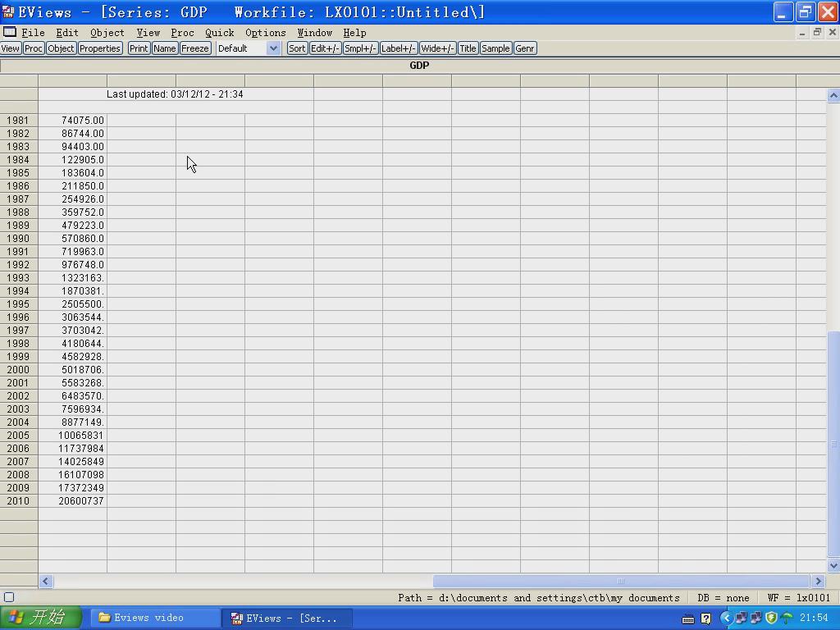Screen dimensions: 840x630
Task: Select the 1995 row header
Action: pyautogui.click(x=19, y=304)
